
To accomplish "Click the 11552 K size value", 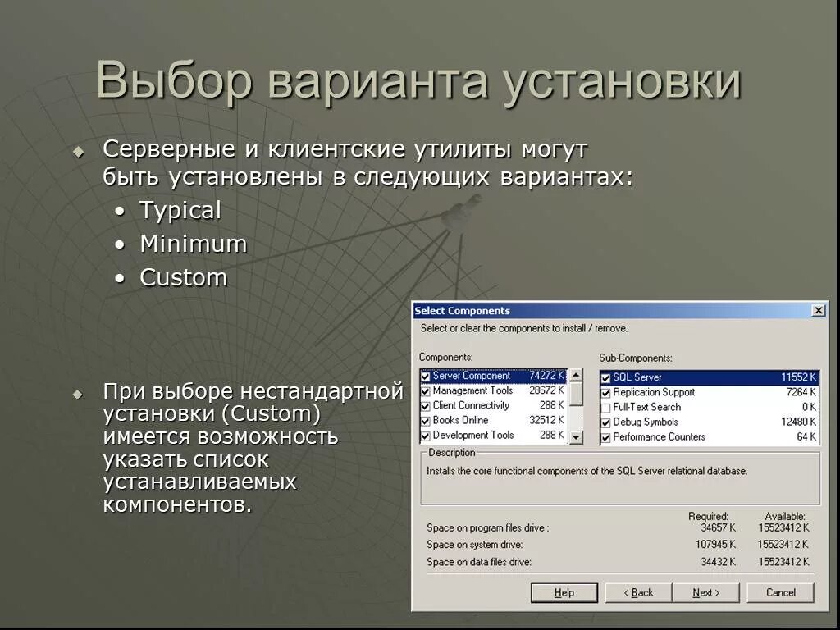I will click(x=799, y=377).
